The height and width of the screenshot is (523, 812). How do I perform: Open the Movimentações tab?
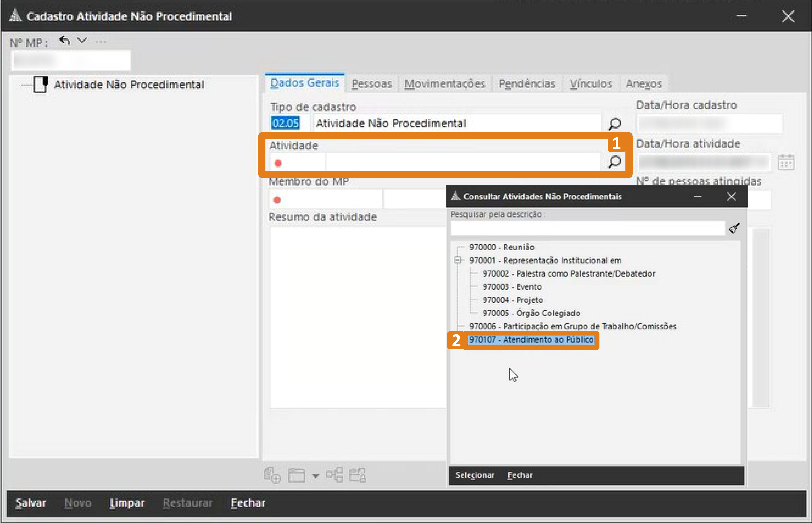[444, 84]
